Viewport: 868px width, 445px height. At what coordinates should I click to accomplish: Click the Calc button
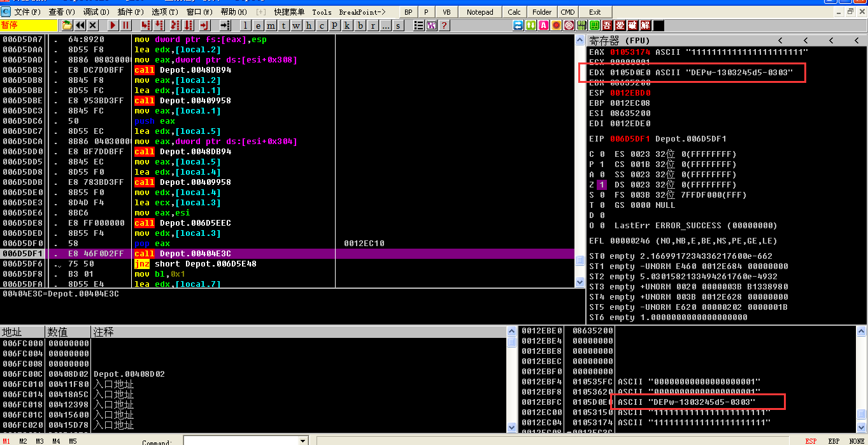click(514, 12)
